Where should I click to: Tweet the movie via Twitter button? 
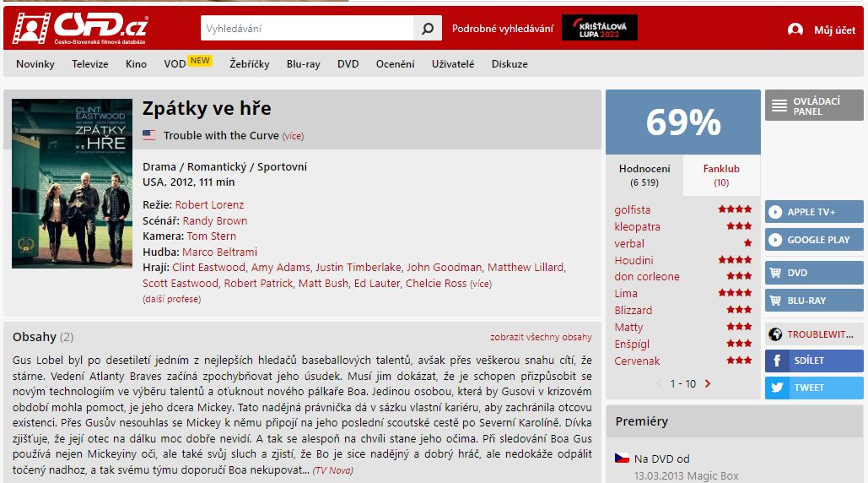pyautogui.click(x=814, y=388)
